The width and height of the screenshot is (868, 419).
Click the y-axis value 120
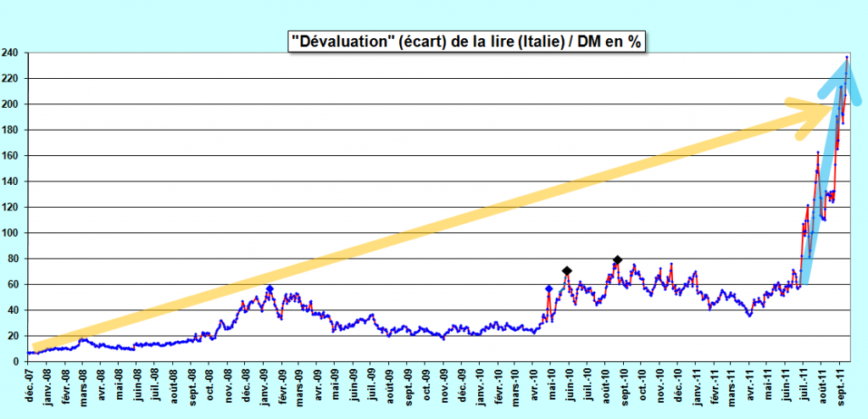[x=9, y=207]
